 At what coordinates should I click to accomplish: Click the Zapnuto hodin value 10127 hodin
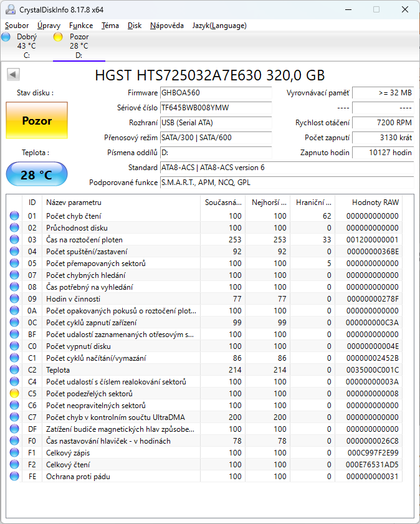pyautogui.click(x=383, y=153)
